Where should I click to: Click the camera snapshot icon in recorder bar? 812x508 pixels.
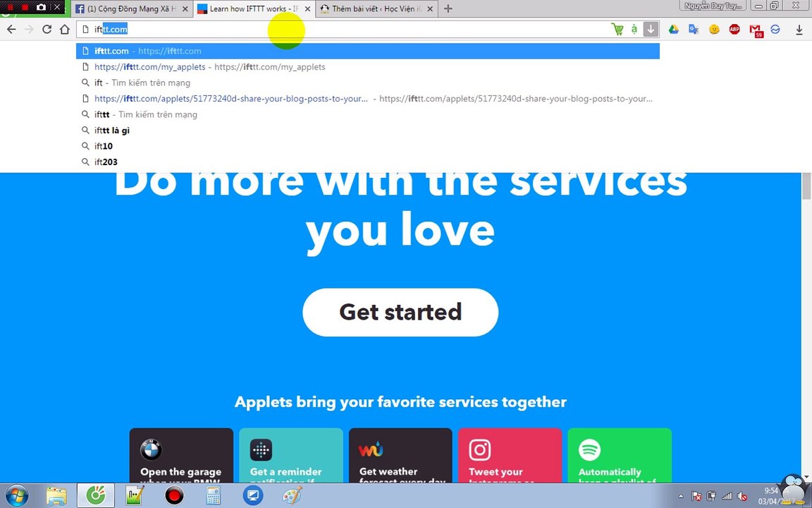pos(41,7)
